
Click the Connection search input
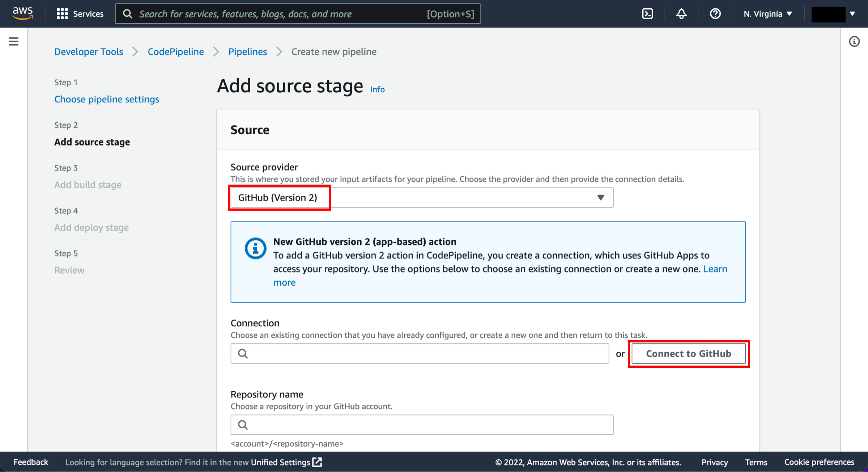click(x=420, y=354)
